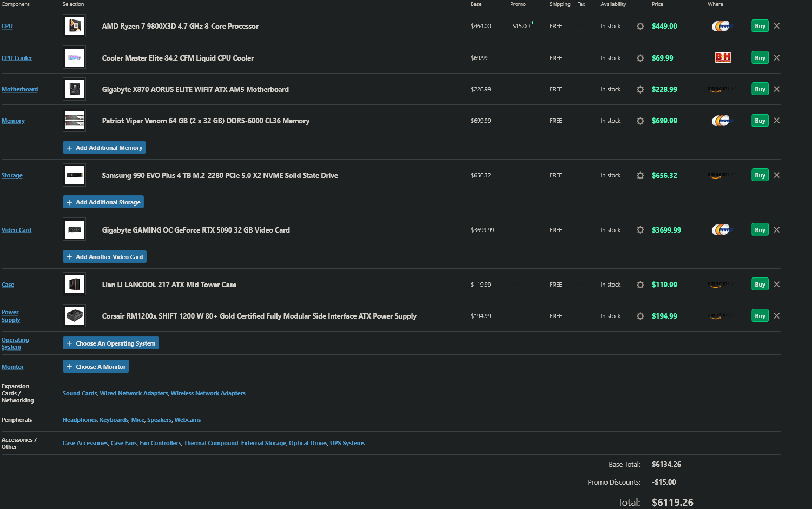812x509 pixels.
Task: Remove the Gigabyte X870 motherboard using the X
Action: pos(777,89)
